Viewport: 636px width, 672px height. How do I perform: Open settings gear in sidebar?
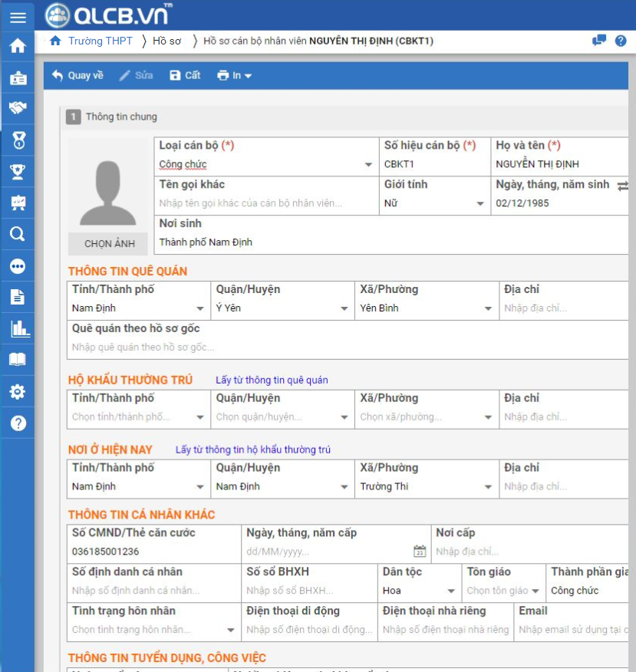coord(17,392)
